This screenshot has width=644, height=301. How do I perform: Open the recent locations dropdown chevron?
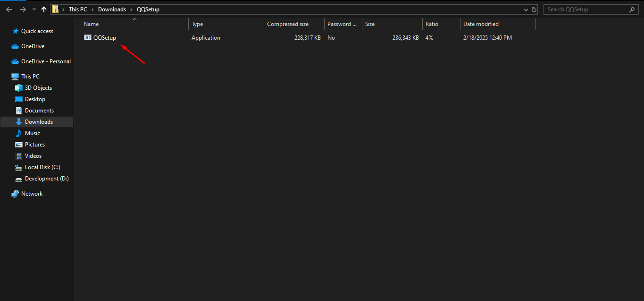click(x=34, y=10)
